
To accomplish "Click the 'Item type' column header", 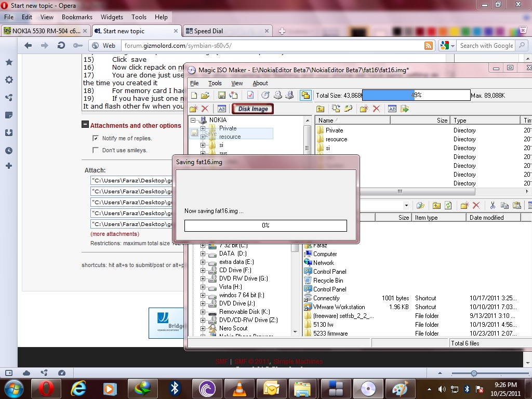I will [x=439, y=218].
